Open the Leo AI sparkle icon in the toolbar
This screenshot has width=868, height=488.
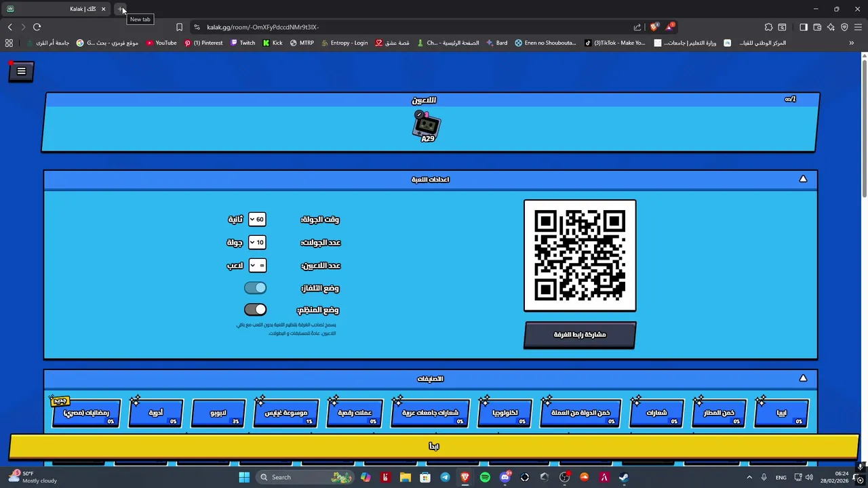click(831, 27)
